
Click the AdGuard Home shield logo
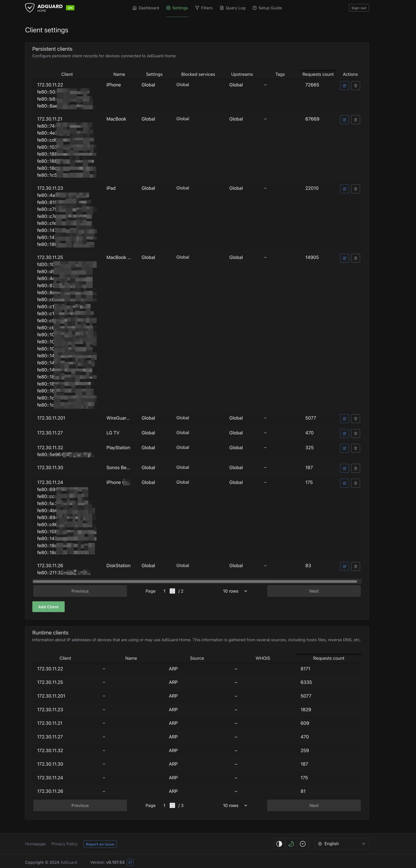[30, 7]
